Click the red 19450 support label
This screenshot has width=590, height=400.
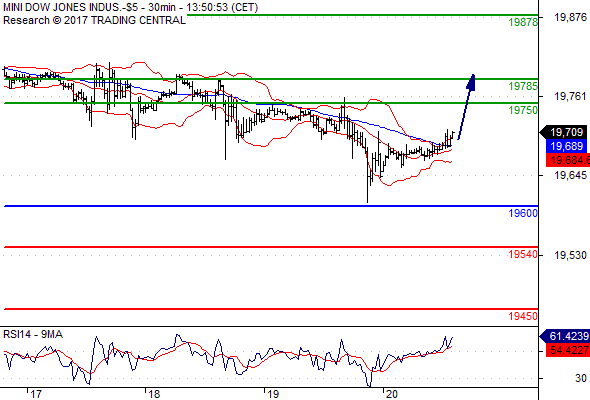[x=523, y=316]
